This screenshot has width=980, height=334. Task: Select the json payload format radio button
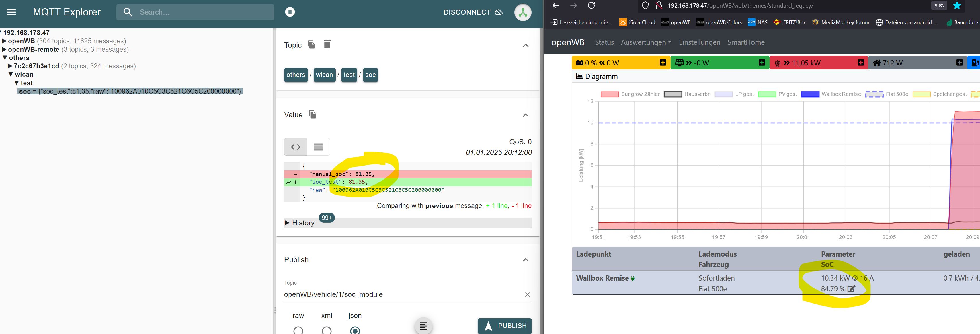tap(355, 330)
